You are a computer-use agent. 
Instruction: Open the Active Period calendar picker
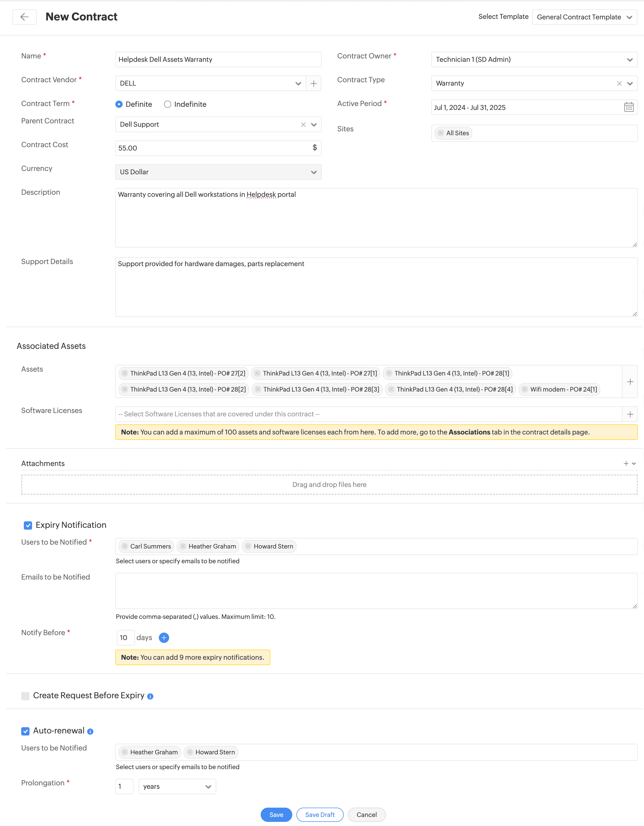coord(628,107)
